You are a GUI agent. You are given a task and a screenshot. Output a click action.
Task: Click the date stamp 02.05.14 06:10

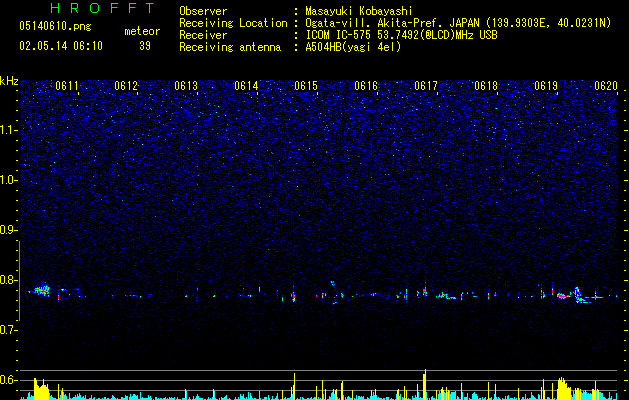tap(61, 46)
